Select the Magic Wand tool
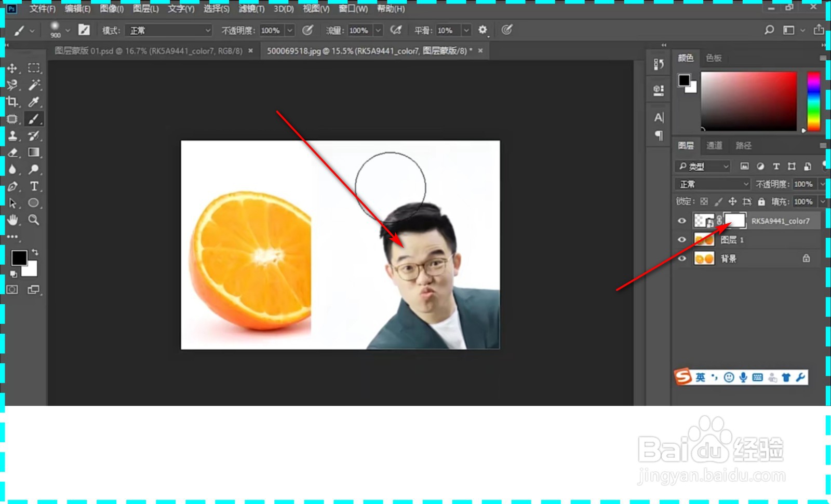 click(34, 85)
